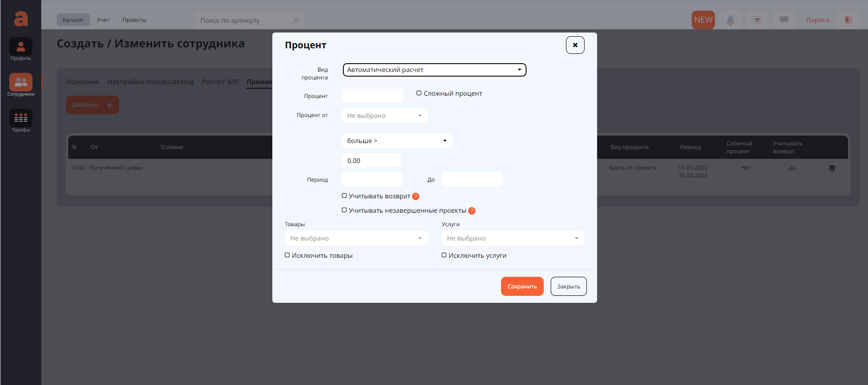
Task: Open the Тарифы sidebar icon
Action: pos(21,118)
